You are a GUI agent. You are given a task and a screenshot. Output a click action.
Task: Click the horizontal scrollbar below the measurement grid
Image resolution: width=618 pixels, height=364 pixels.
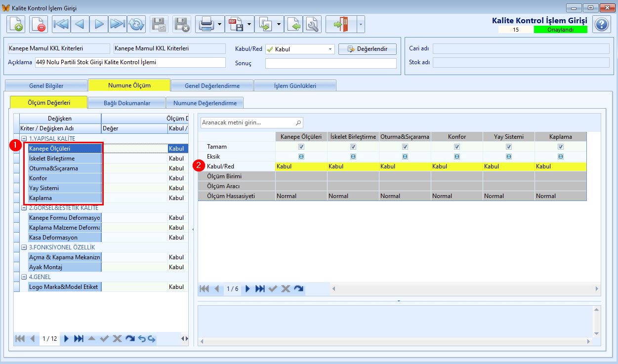click(465, 288)
